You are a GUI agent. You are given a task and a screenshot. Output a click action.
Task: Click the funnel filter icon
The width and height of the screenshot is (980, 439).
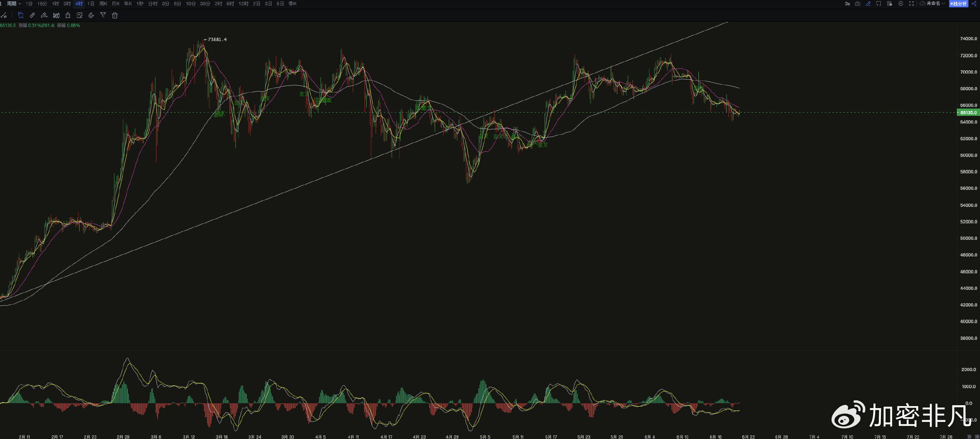103,15
